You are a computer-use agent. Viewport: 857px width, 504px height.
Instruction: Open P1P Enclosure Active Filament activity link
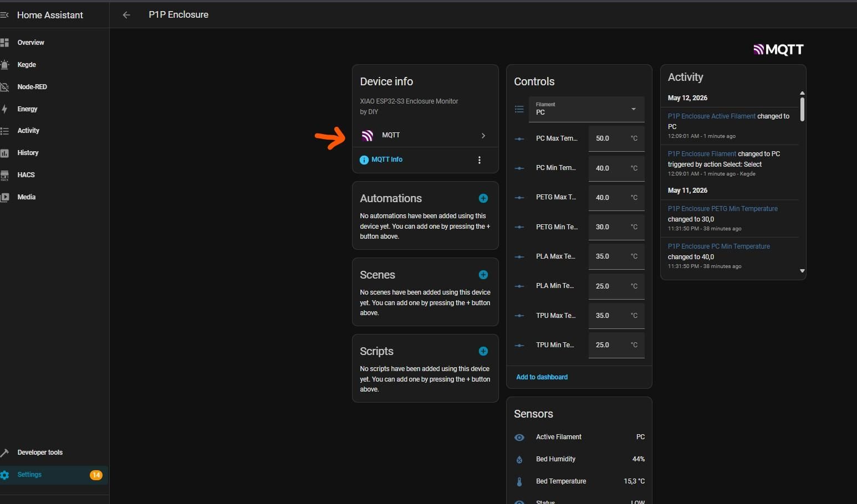(712, 116)
